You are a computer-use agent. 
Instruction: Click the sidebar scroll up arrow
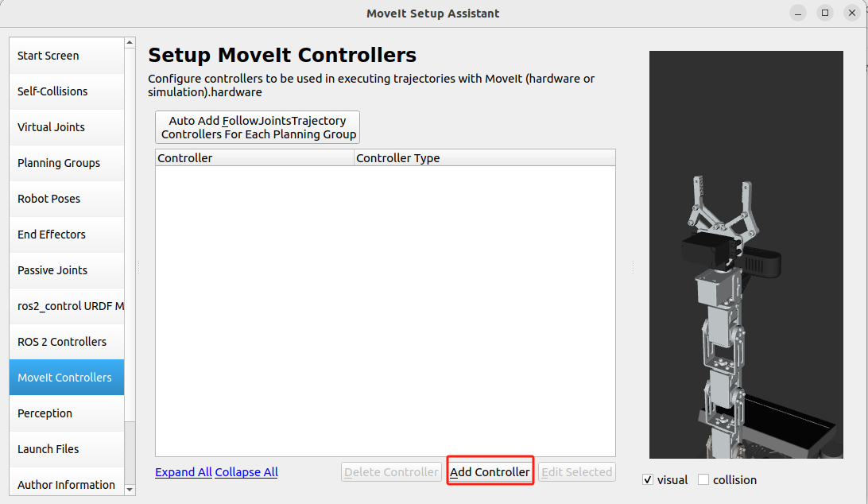[130, 43]
